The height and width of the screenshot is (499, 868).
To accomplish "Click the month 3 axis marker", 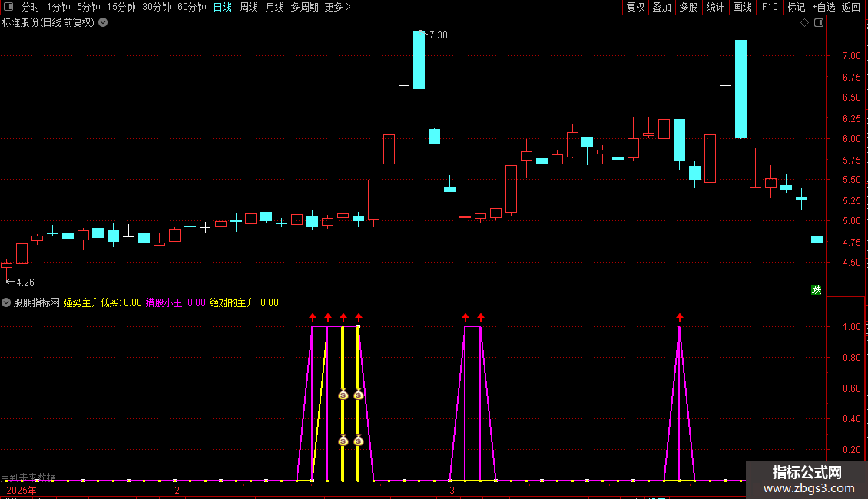I will (452, 490).
